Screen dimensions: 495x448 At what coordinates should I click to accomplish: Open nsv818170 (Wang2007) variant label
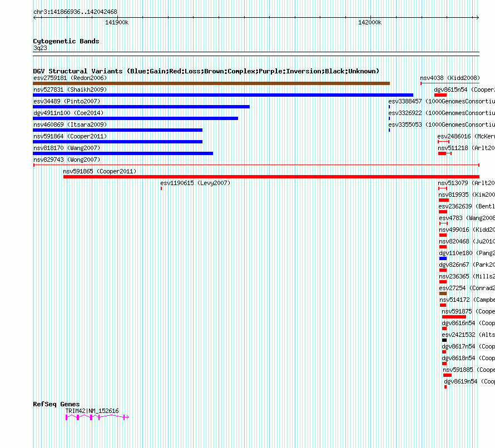(67, 148)
